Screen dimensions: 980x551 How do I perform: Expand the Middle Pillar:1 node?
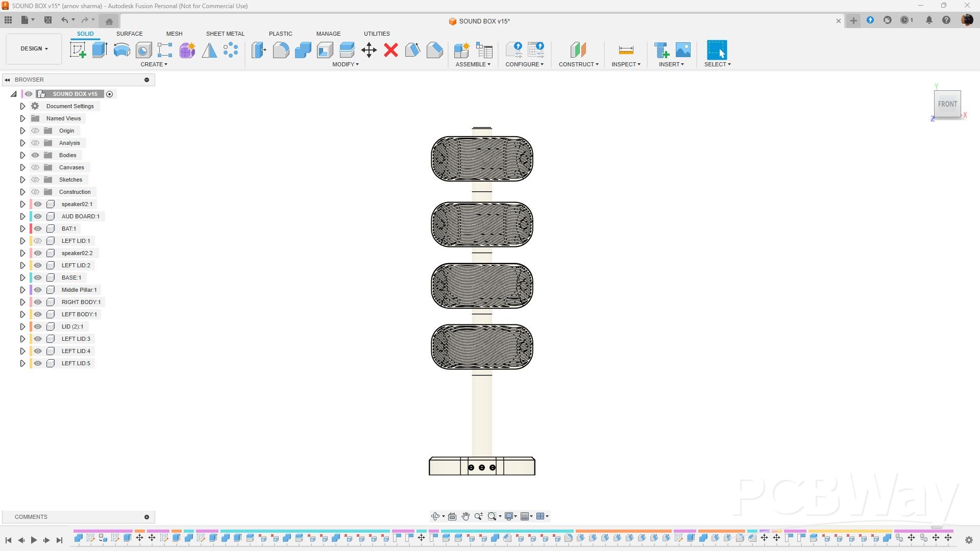coord(22,290)
